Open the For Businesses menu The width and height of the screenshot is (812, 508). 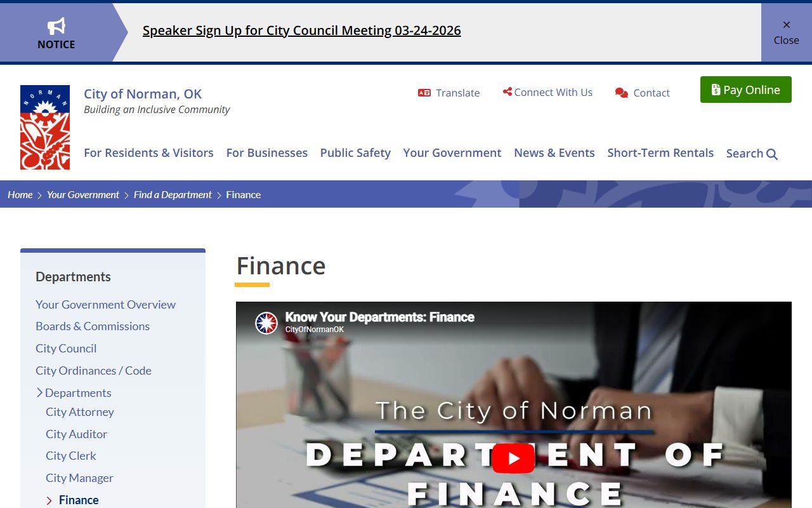(x=267, y=153)
